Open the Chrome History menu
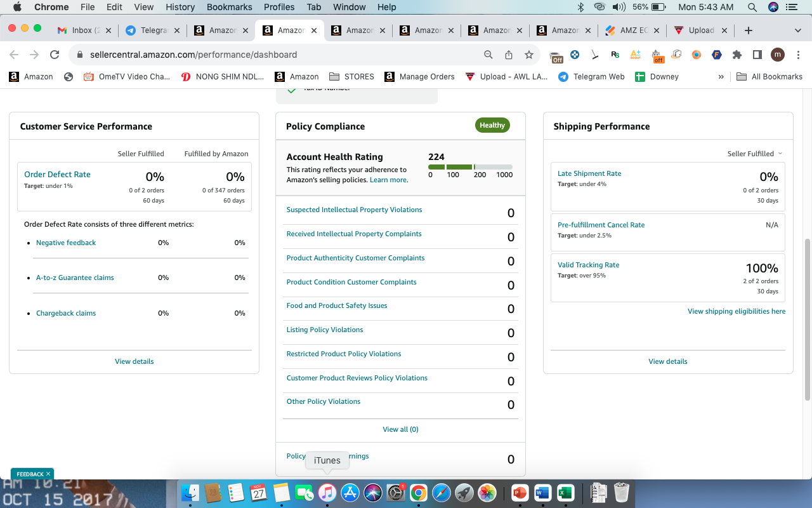812x508 pixels. (180, 7)
